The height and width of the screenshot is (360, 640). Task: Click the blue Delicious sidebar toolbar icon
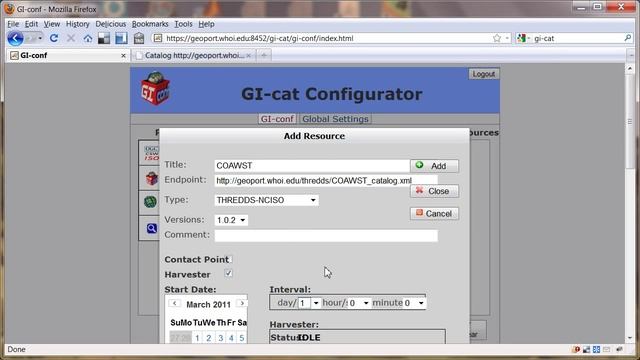tap(121, 38)
